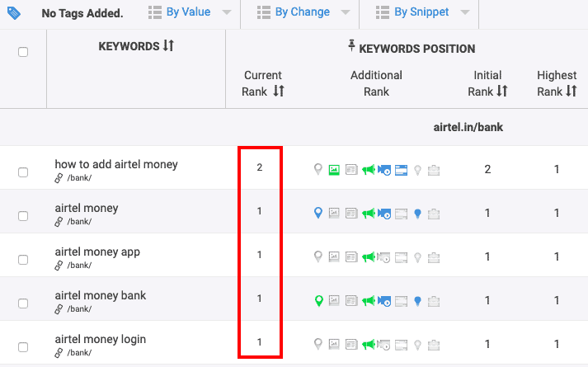This screenshot has height=367, width=588.
Task: Click the No Tags Added label
Action: (82, 13)
